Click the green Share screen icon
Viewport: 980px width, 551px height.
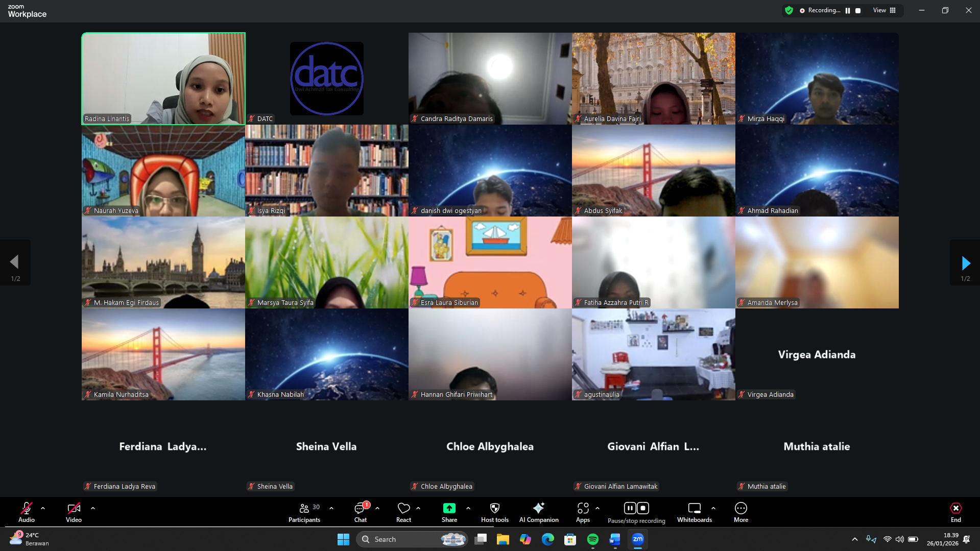(x=449, y=508)
